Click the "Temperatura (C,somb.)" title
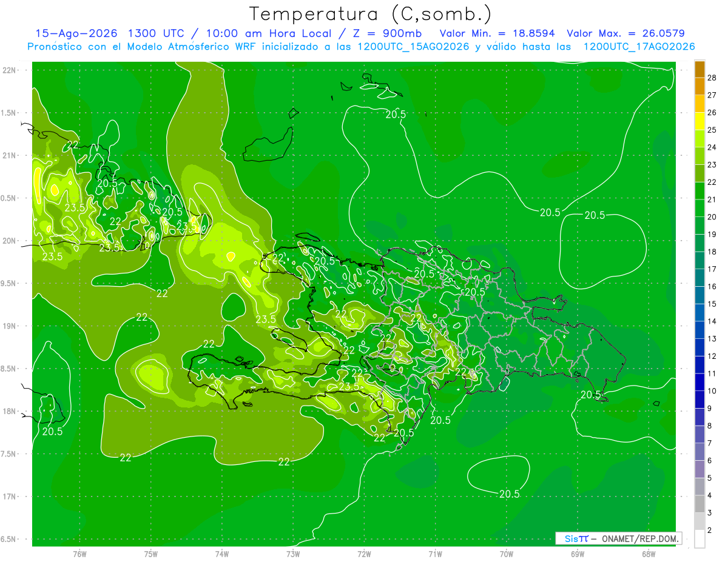 tap(371, 14)
